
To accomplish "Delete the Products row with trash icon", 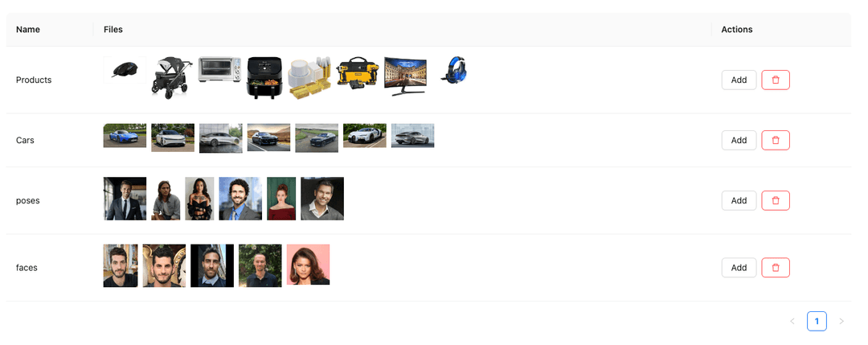I will pyautogui.click(x=775, y=80).
